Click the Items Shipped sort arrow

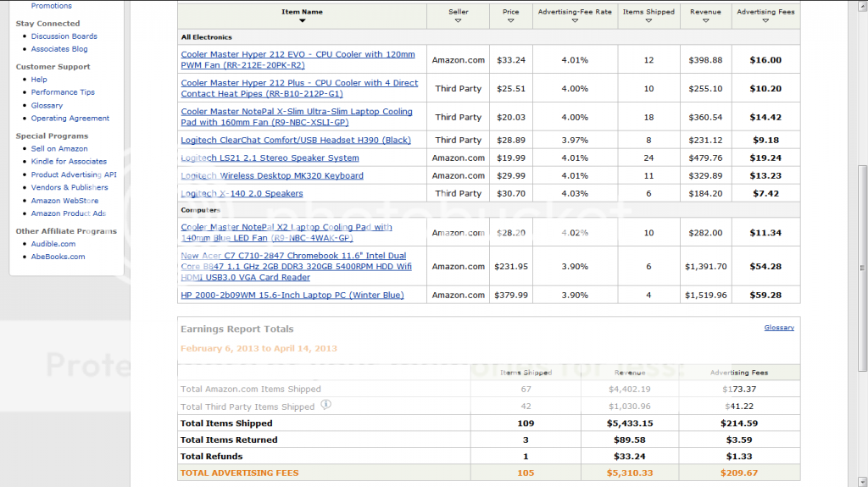tap(648, 20)
